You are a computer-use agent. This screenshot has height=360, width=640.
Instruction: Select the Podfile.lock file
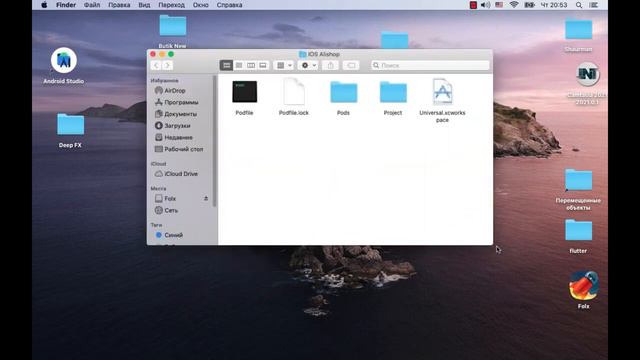point(294,92)
